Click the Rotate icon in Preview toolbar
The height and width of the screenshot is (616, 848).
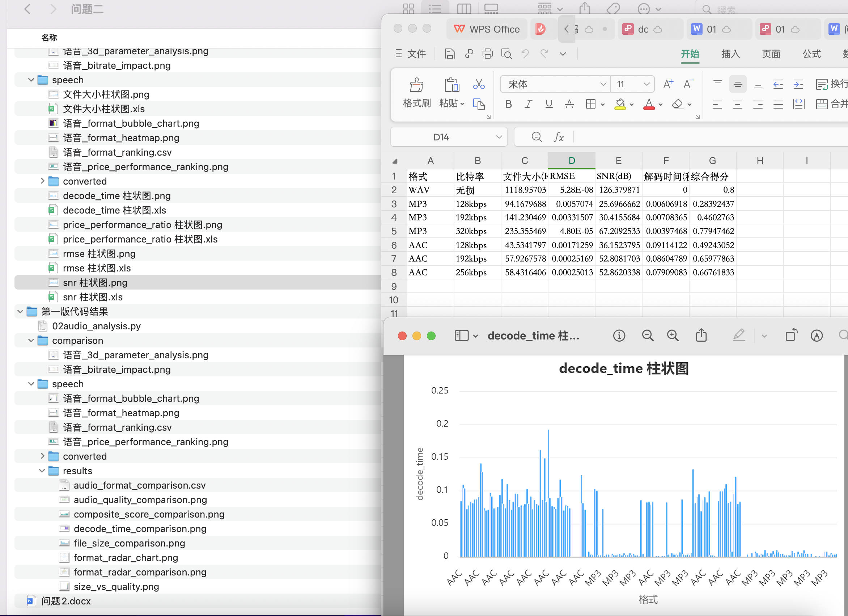click(791, 336)
